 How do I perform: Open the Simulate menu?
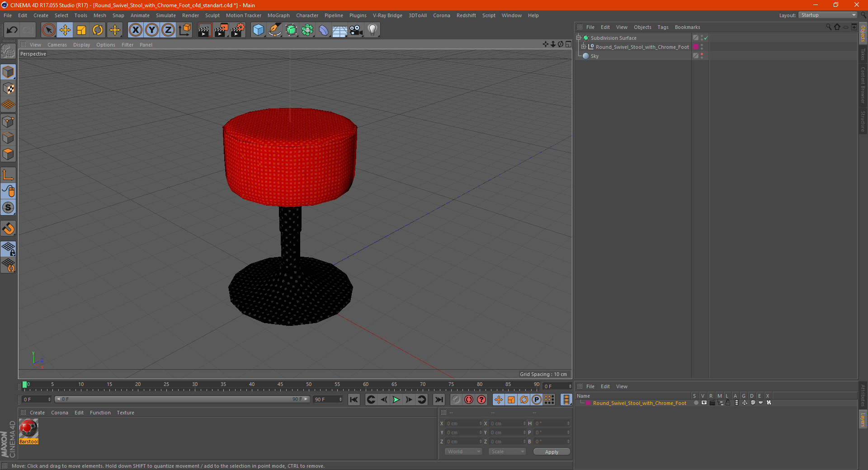[x=166, y=15]
